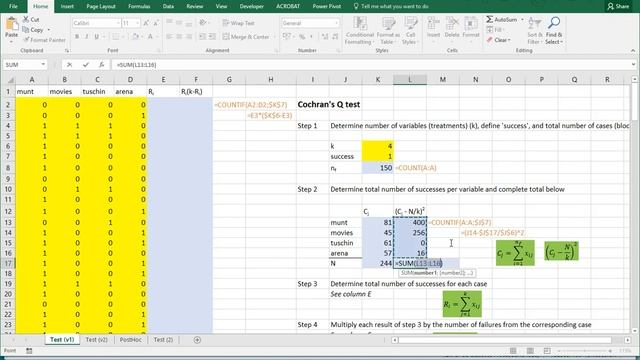This screenshot has width=640, height=360.
Task: Open Format as Table gallery
Action: tap(388, 31)
